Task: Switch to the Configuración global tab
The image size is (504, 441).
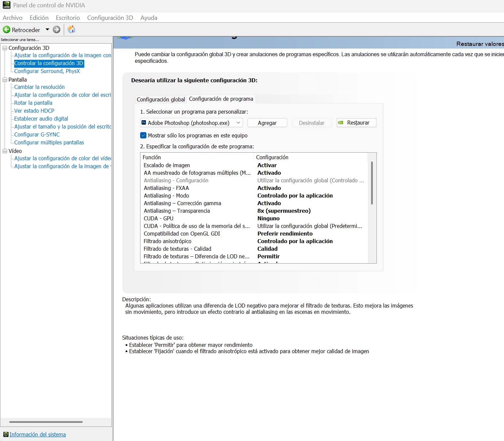Action: pyautogui.click(x=161, y=99)
